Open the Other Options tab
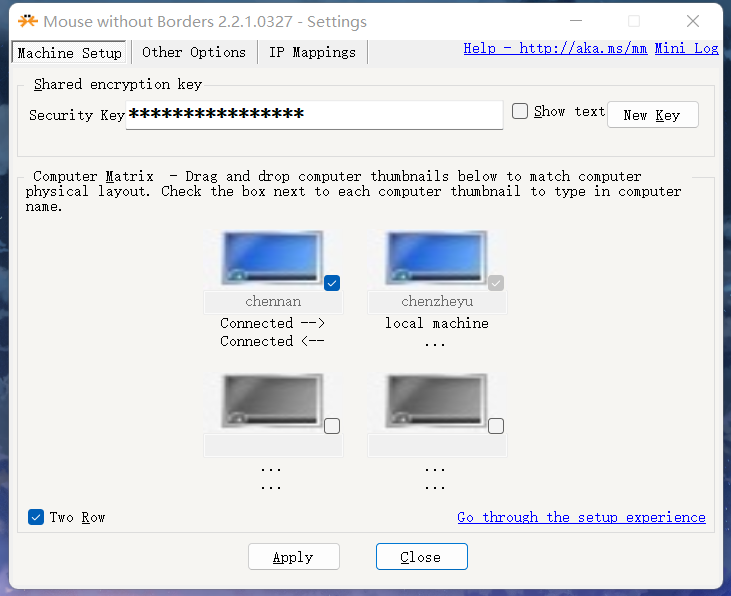The image size is (731, 596). 194,52
